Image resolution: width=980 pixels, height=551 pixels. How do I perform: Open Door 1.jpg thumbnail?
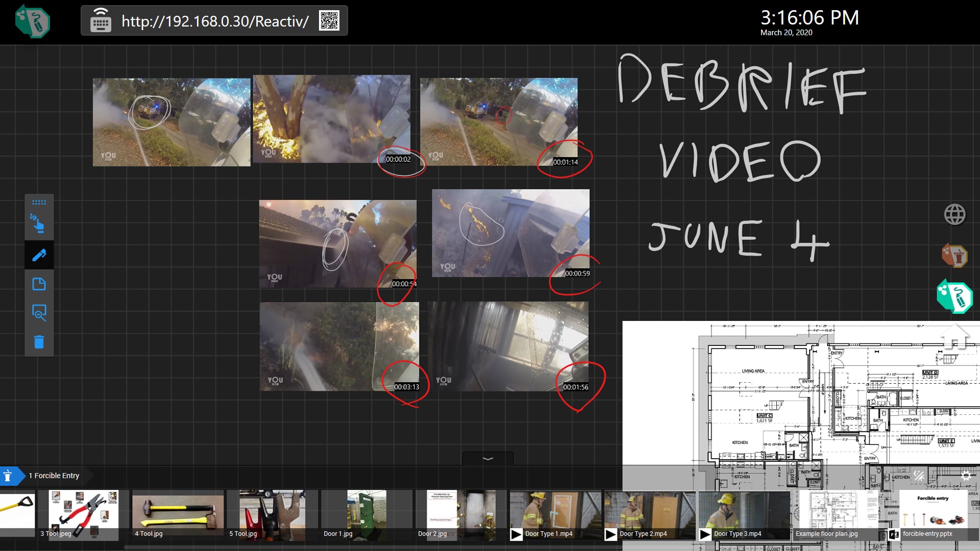click(x=366, y=515)
